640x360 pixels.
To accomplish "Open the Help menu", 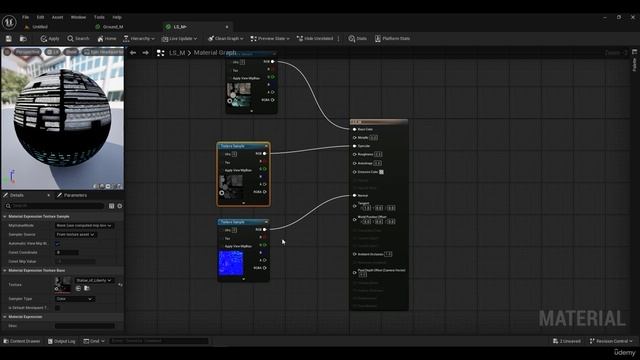I will tap(117, 17).
